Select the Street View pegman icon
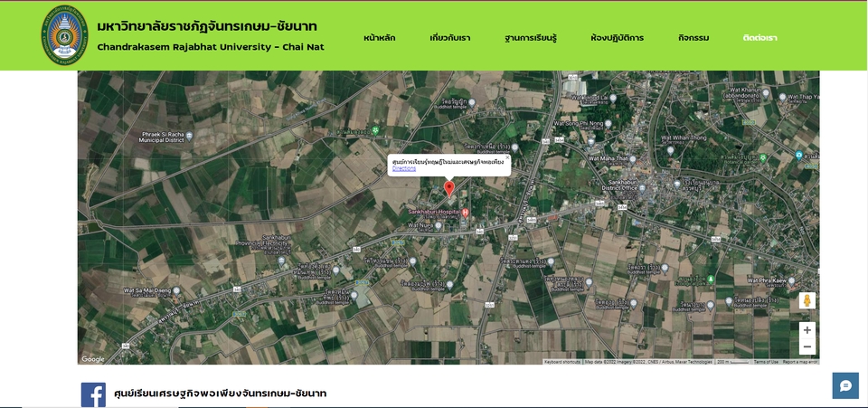 tap(807, 300)
